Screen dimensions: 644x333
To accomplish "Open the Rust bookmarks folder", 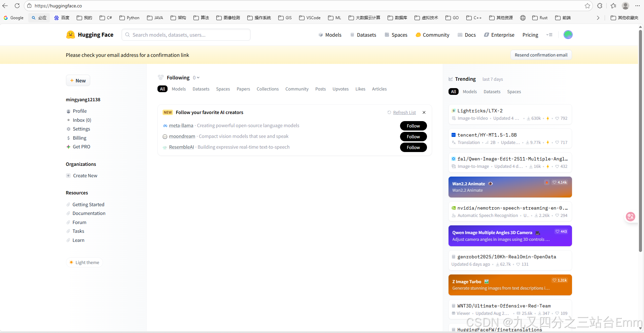I will coord(540,18).
